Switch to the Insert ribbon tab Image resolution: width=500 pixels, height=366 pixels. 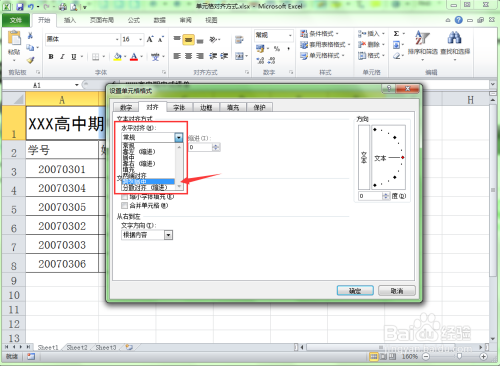[x=70, y=20]
